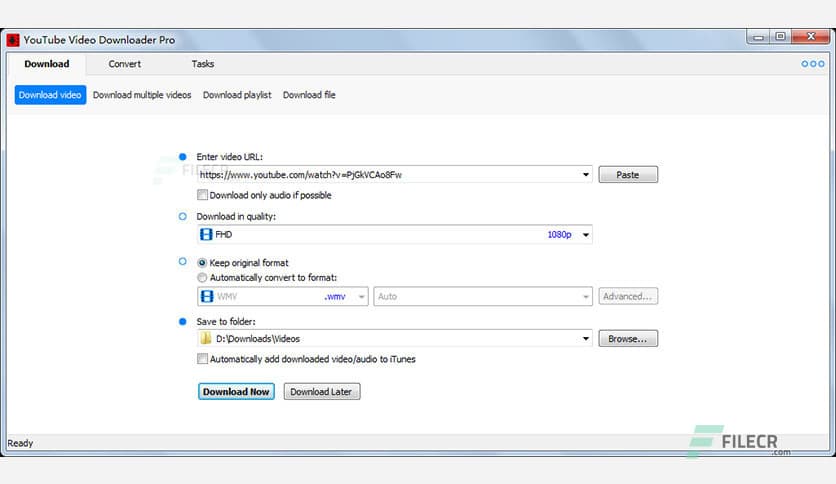This screenshot has width=836, height=484.
Task: Click the Paste button
Action: 628,175
